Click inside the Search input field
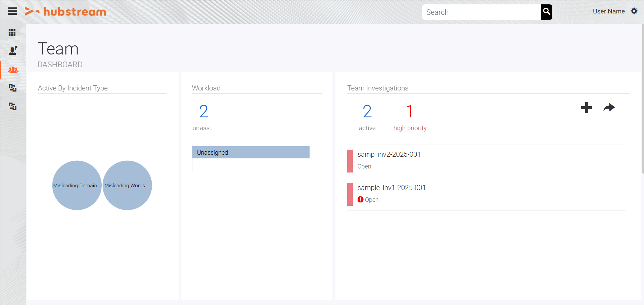The image size is (644, 305). (x=480, y=12)
